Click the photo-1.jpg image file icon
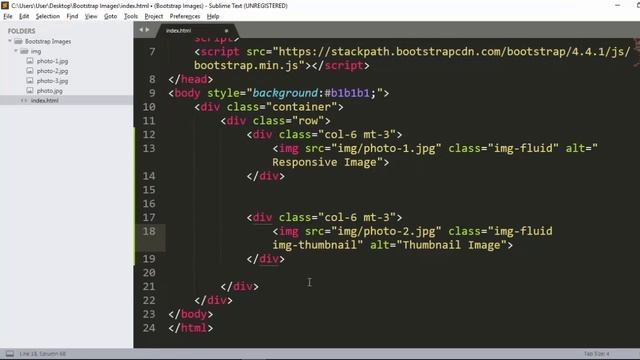Screen dimensions: 640x360 [x=30, y=61]
